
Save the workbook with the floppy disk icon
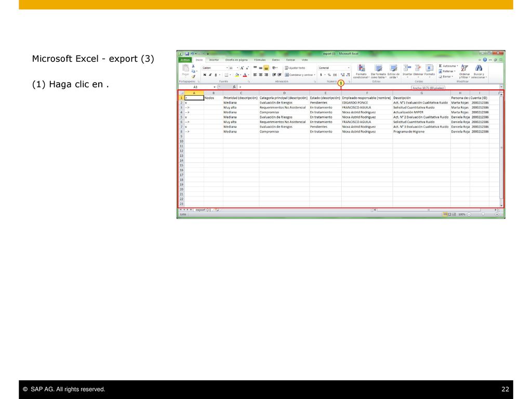187,54
